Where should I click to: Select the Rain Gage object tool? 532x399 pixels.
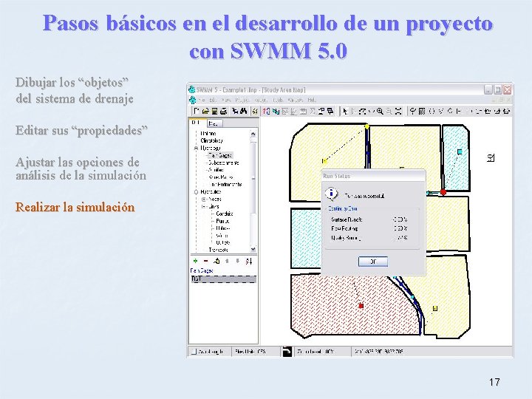(413, 112)
